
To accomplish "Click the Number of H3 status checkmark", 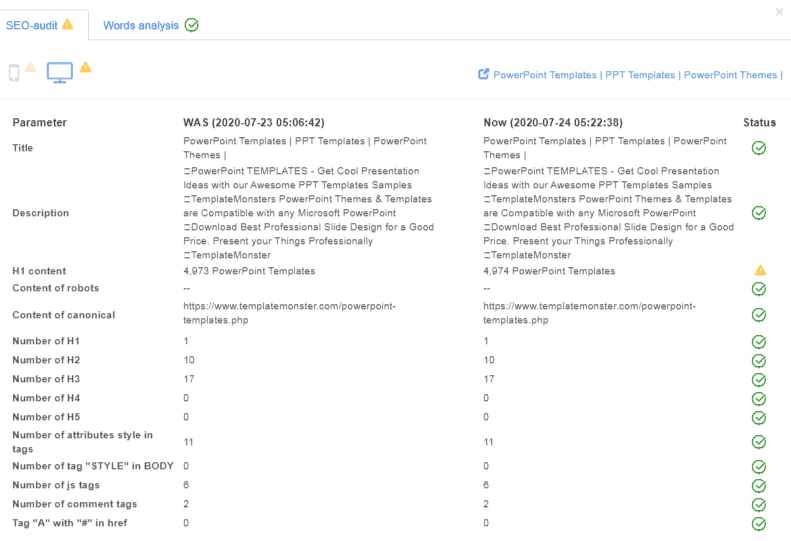I will pos(759,380).
